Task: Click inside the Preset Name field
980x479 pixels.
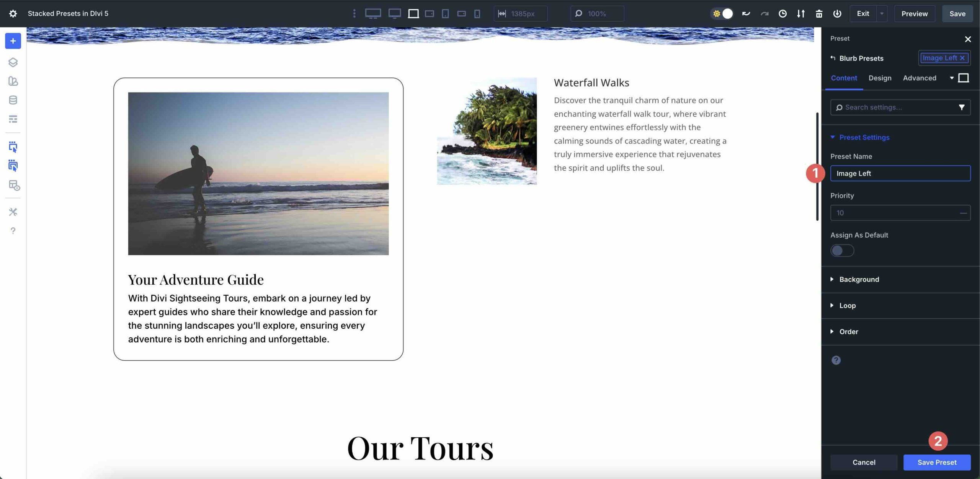Action: coord(900,173)
